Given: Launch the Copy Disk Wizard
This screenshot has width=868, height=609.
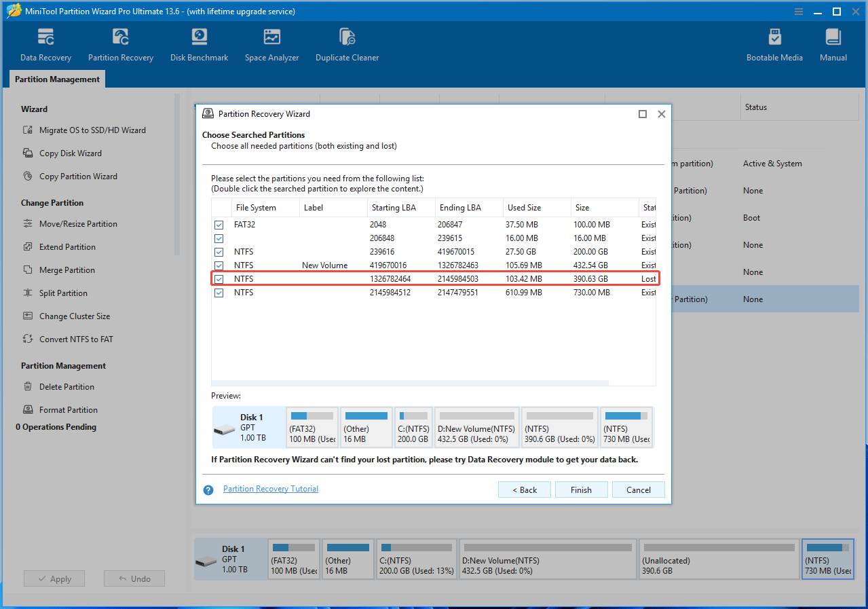Looking at the screenshot, I should point(62,153).
